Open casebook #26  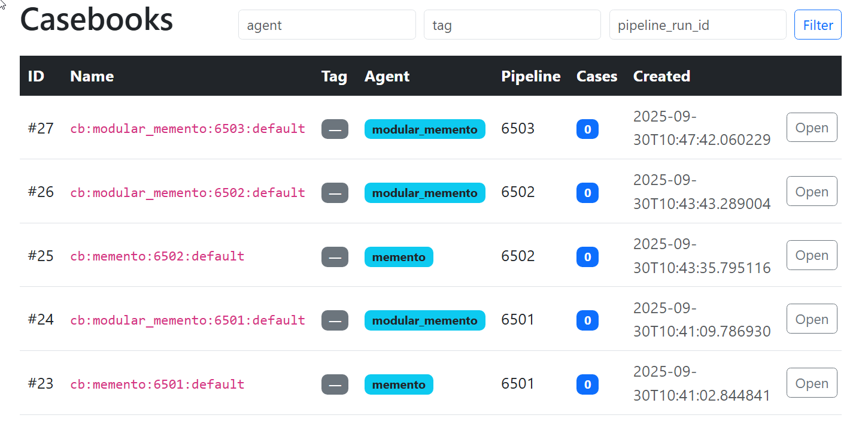pyautogui.click(x=811, y=192)
